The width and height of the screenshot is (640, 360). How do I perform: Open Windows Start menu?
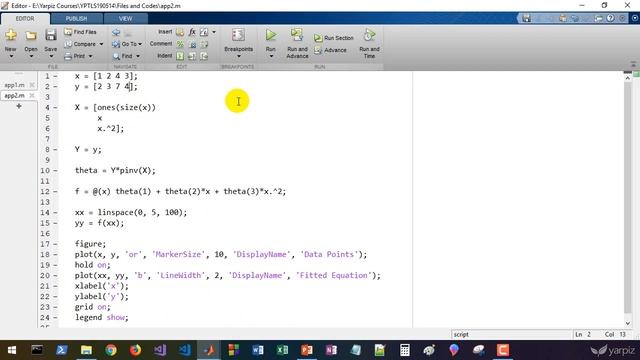point(12,350)
